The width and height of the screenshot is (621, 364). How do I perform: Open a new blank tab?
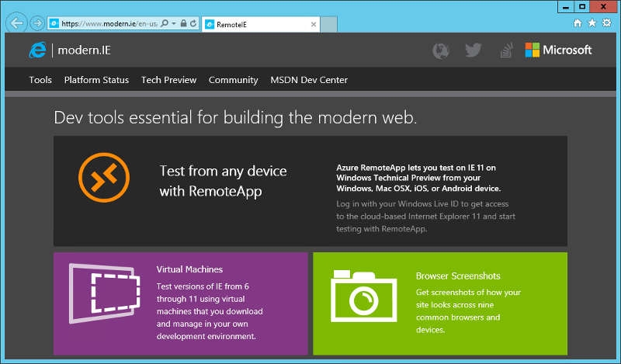pos(328,24)
